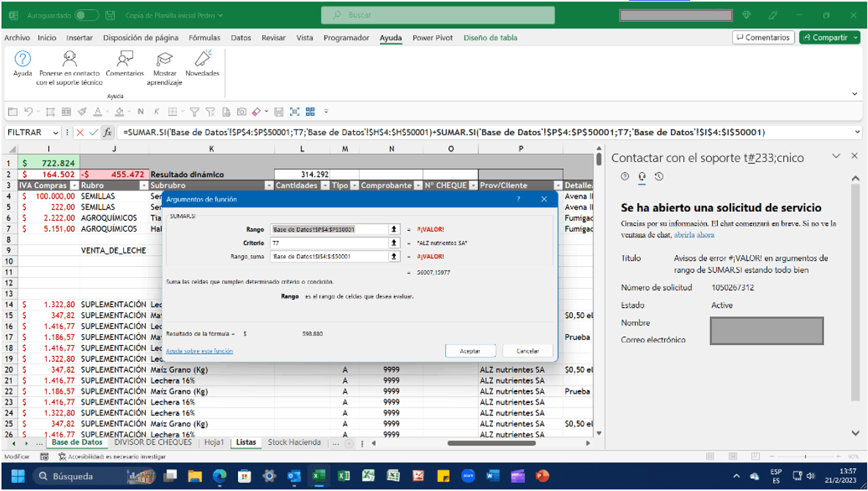Click the camera icon in quick toolbar
The height and width of the screenshot is (491, 868).
[x=242, y=112]
